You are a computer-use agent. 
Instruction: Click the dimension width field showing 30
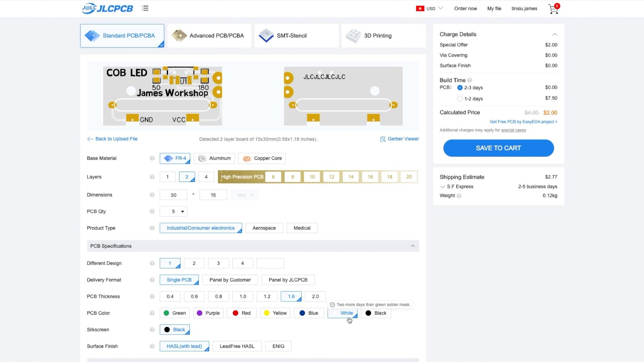click(x=173, y=195)
